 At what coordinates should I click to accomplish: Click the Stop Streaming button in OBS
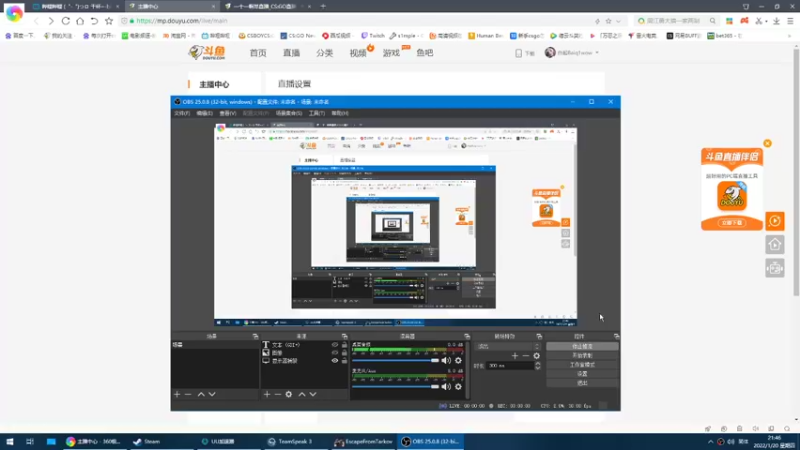(582, 346)
